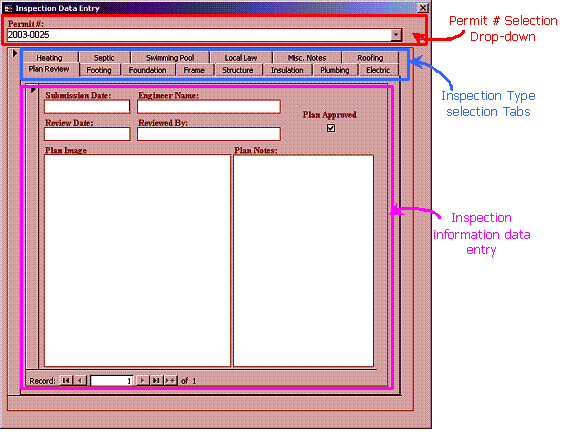The image size is (564, 432).
Task: Click the Engineer Name field
Action: (x=210, y=108)
